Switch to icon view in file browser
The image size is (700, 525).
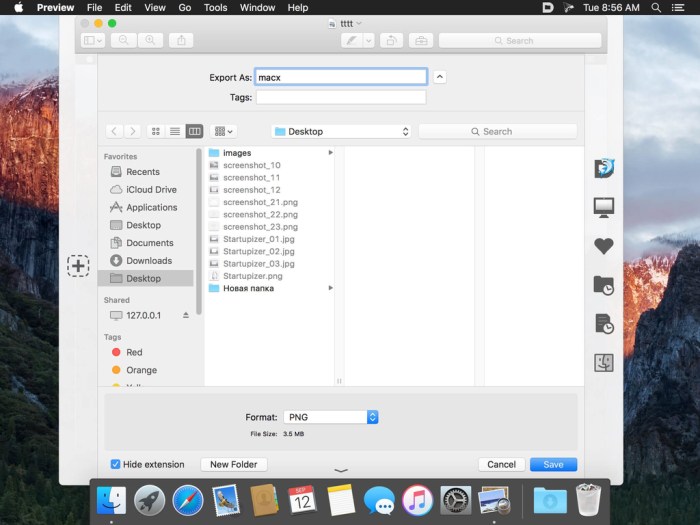coord(156,131)
